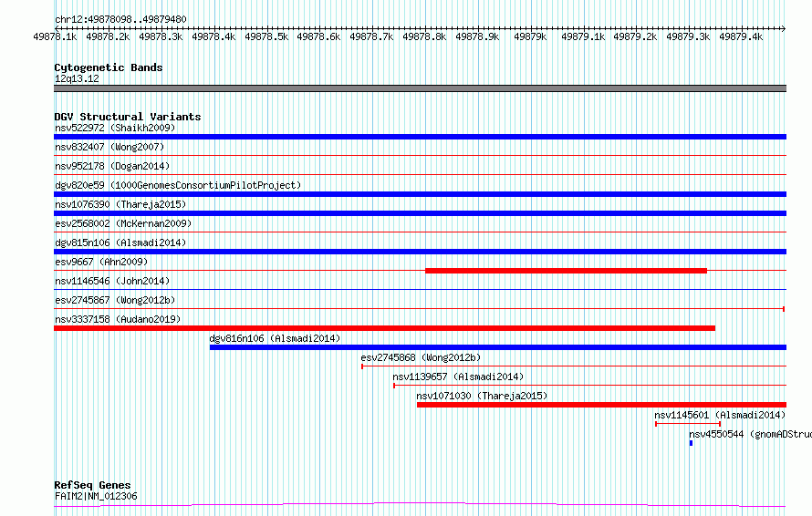Select the red bar under nsv1071030
The height and width of the screenshot is (516, 812).
601,405
